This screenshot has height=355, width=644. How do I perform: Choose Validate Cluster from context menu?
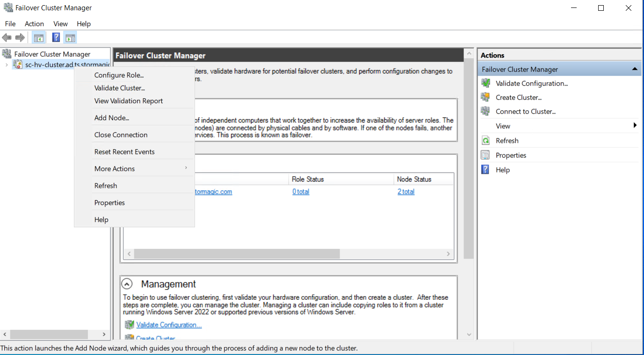[134, 88]
